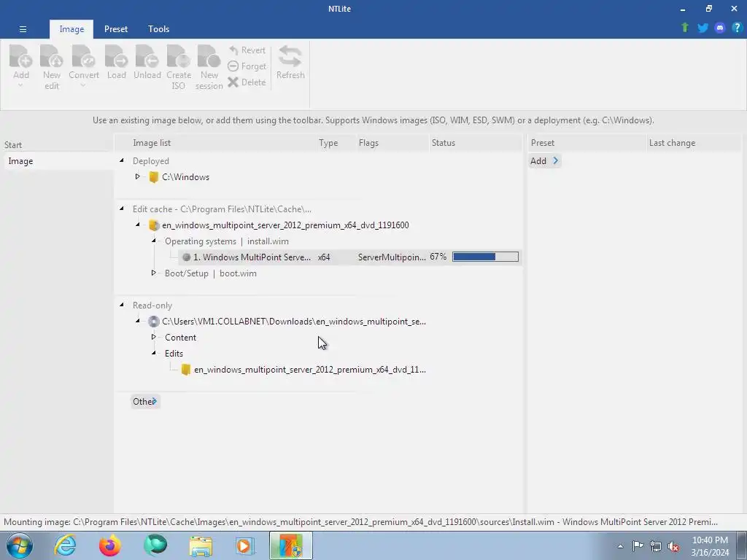Click the Preset column header
The image size is (747, 560).
point(586,143)
